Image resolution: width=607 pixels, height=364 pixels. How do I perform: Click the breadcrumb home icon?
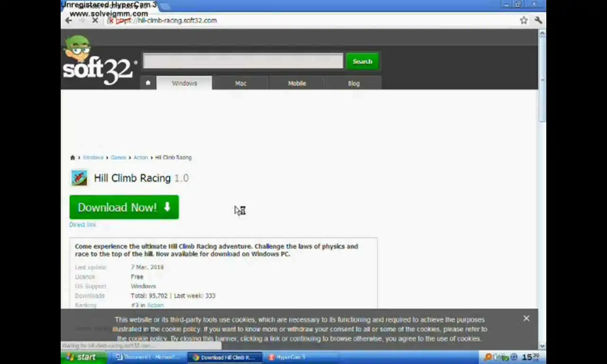coord(73,157)
